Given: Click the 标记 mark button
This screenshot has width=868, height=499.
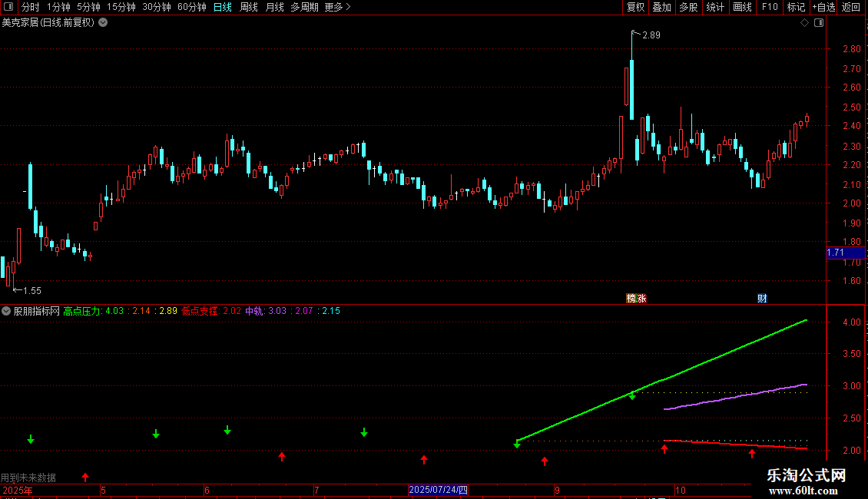Looking at the screenshot, I should (x=796, y=7).
